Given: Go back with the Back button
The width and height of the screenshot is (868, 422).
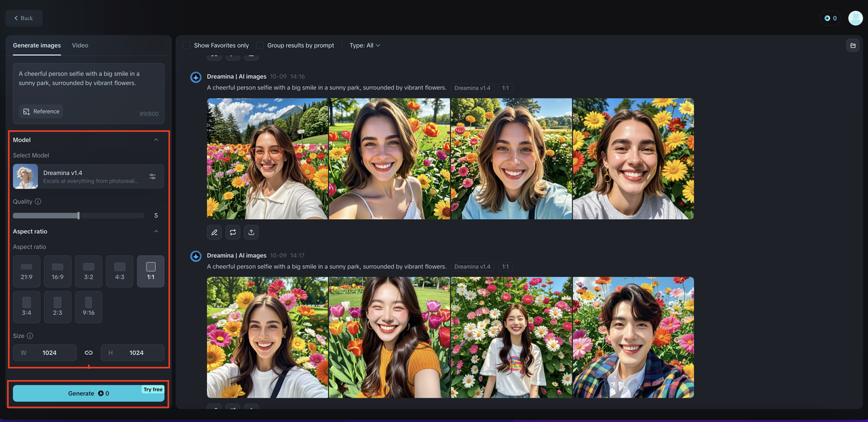Looking at the screenshot, I should pos(24,18).
